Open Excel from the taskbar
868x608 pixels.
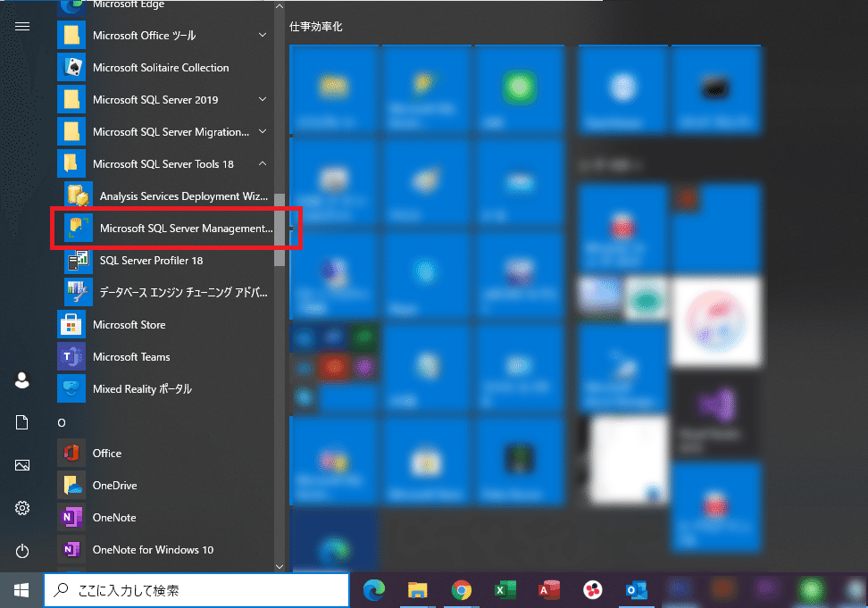coord(505,590)
